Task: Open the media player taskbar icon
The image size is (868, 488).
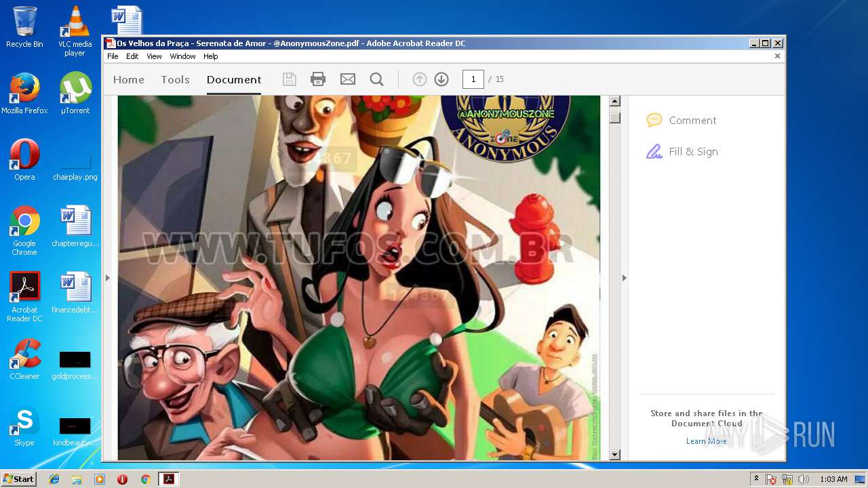Action: point(100,479)
